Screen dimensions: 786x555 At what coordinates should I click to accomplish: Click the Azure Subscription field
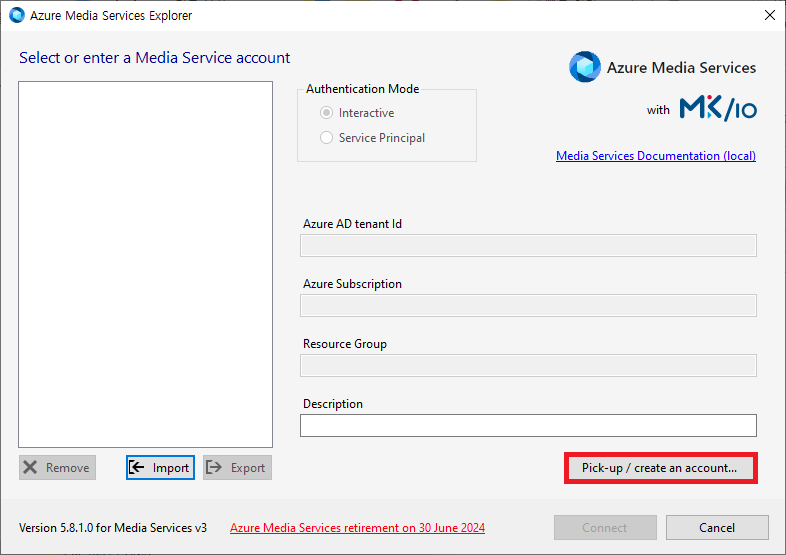(x=528, y=306)
